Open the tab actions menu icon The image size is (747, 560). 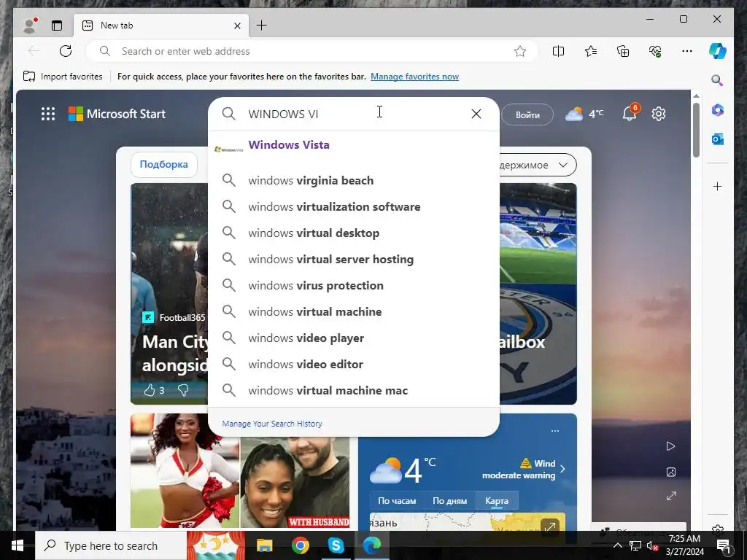(x=57, y=26)
